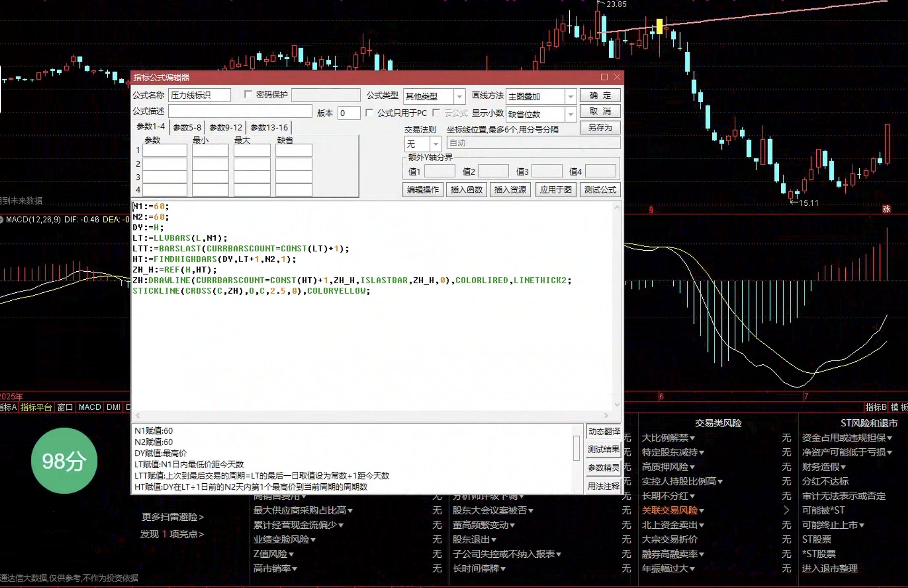The height and width of the screenshot is (588, 908).
Task: Switch to the 参数5-8 tab
Action: tap(187, 127)
